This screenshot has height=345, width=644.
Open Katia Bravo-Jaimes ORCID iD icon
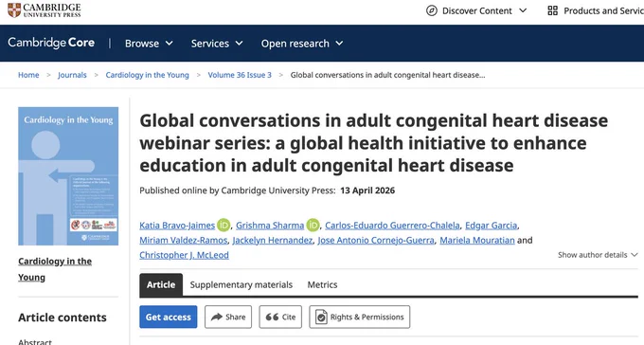coord(224,225)
